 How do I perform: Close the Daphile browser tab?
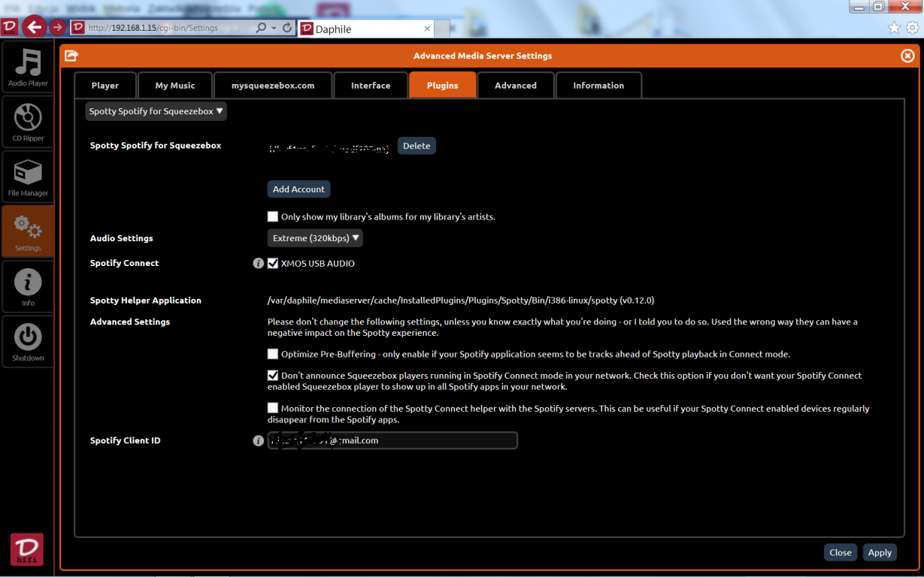click(x=428, y=29)
